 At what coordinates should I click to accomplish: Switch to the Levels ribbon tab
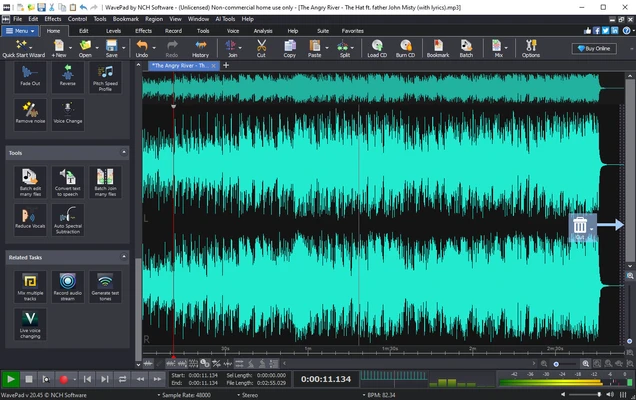113,31
